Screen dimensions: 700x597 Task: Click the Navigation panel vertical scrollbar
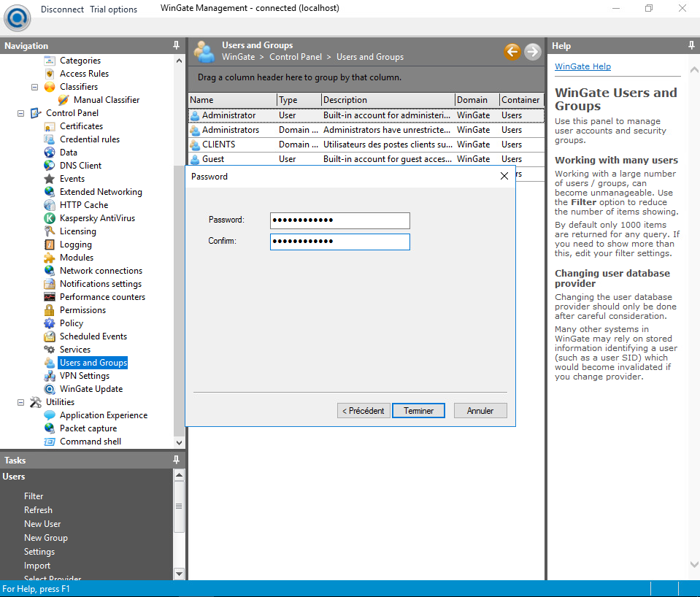[180, 292]
